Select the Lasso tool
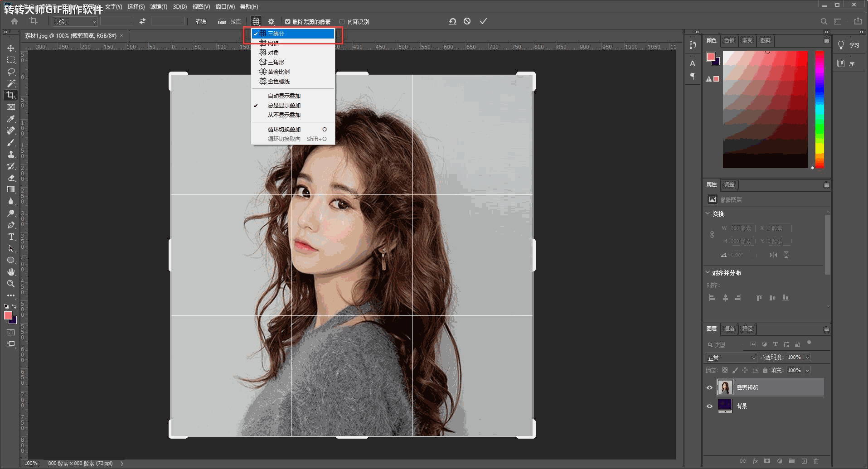868x469 pixels. pos(11,72)
